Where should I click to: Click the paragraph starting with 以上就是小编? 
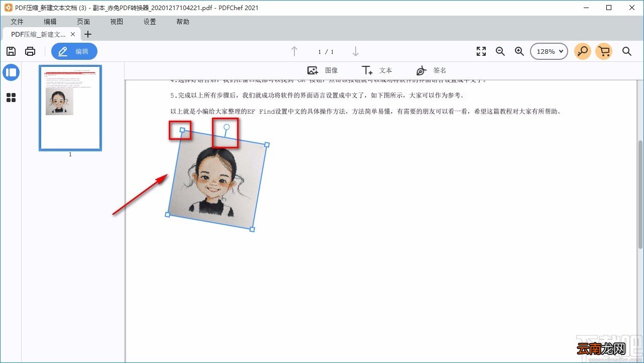pyautogui.click(x=366, y=112)
